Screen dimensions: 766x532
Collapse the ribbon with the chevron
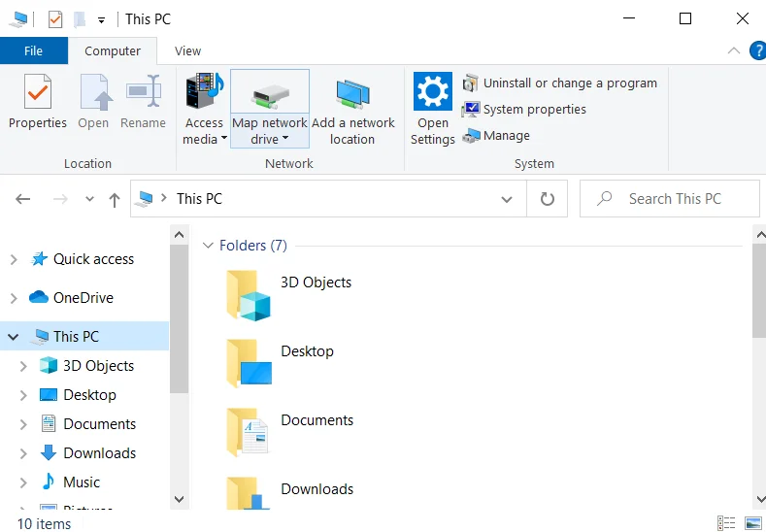pos(734,50)
